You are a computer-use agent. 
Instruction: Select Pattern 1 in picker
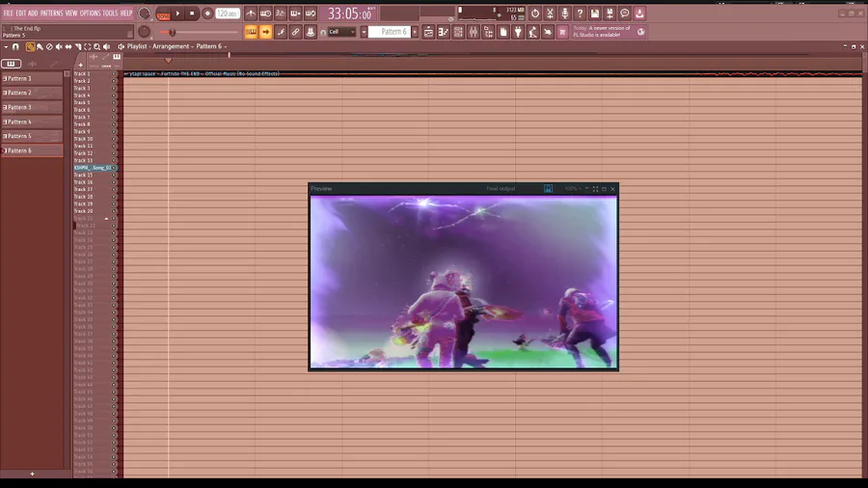point(32,78)
